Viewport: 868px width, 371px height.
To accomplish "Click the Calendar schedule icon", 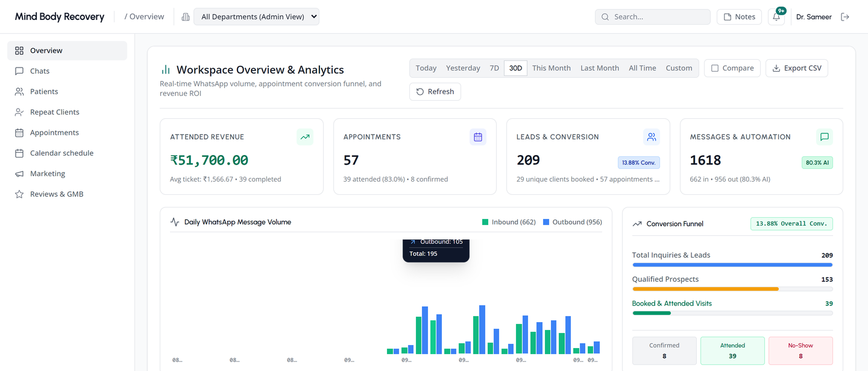I will click(x=19, y=153).
